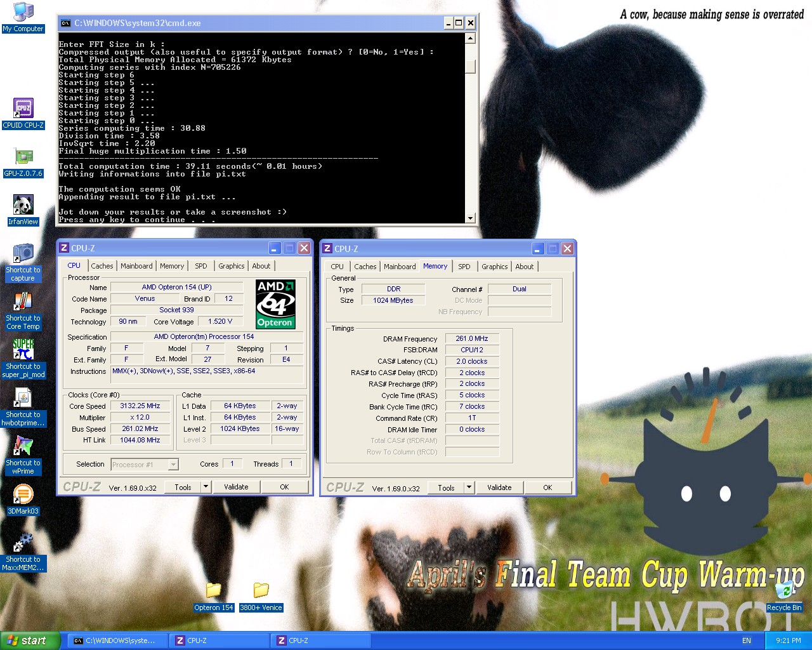Click the Core Voltage value 1.520 V

coord(220,322)
